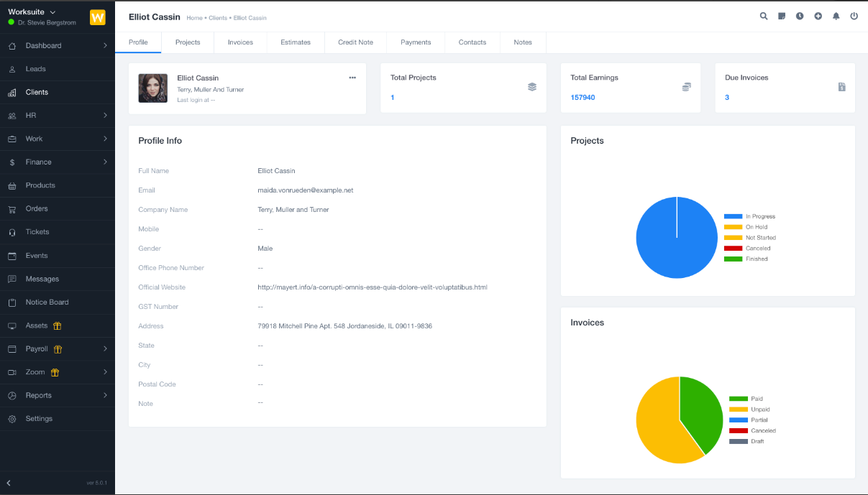Open the Credit Note tab
The image size is (868, 495).
tap(355, 42)
